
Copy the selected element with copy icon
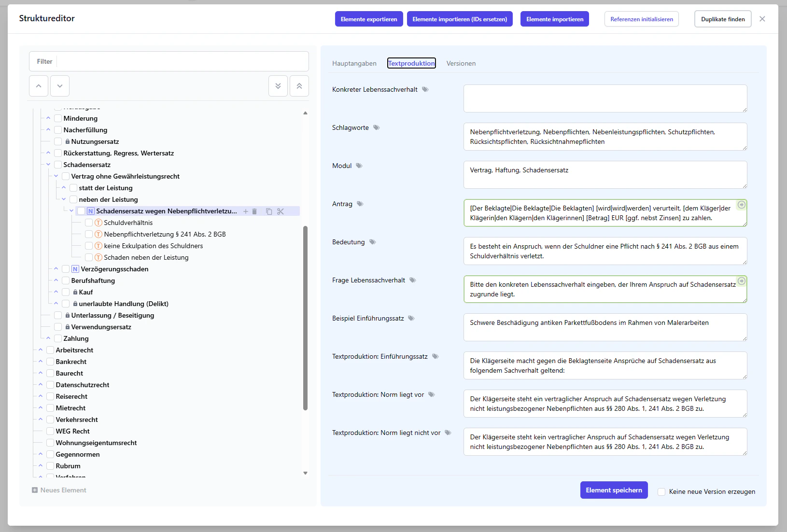click(269, 211)
